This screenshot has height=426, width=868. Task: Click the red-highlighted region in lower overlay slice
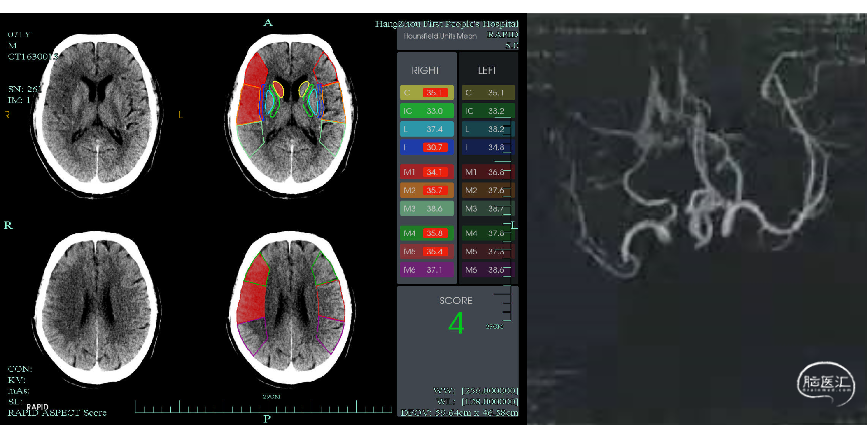pos(255,294)
